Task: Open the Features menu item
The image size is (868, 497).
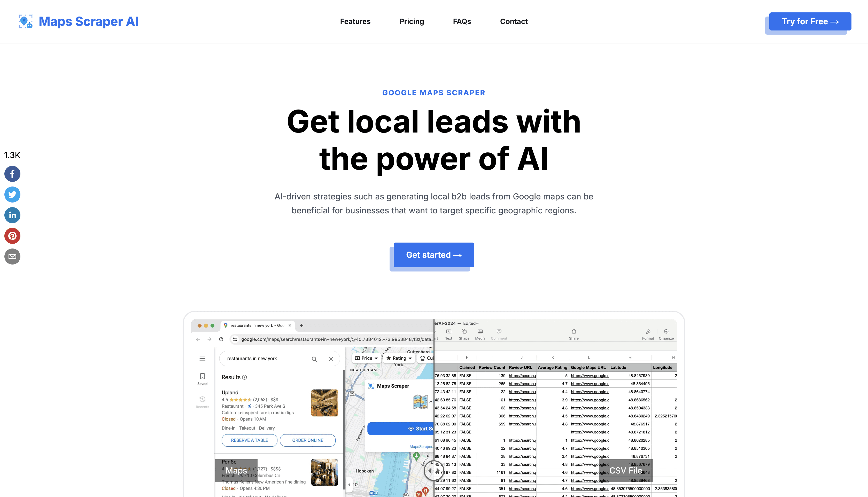Action: point(355,21)
